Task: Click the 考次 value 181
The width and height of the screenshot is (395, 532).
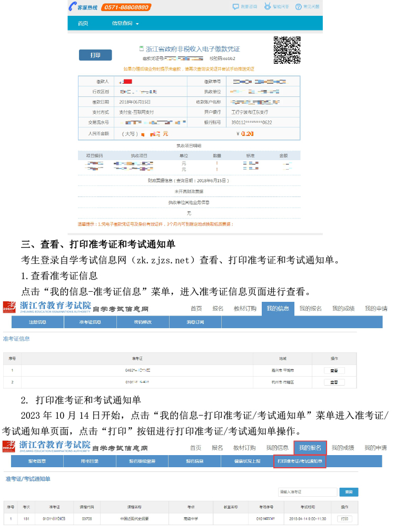Action: pyautogui.click(x=26, y=519)
